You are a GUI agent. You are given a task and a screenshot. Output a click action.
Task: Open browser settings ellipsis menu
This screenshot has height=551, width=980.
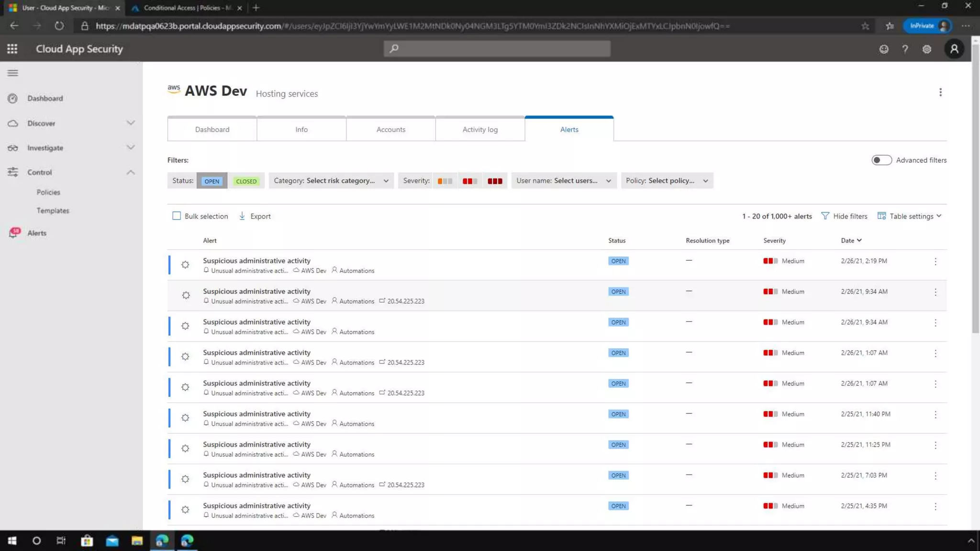(966, 26)
